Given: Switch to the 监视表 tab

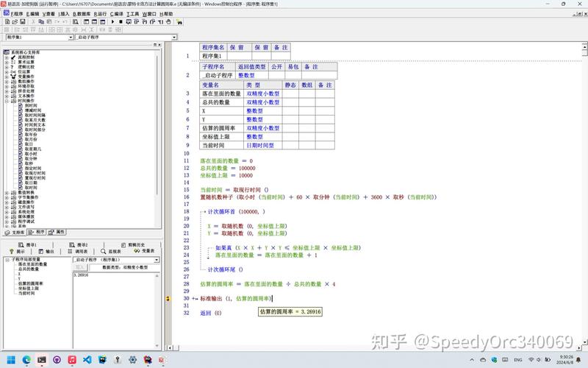Looking at the screenshot, I should 111,251.
